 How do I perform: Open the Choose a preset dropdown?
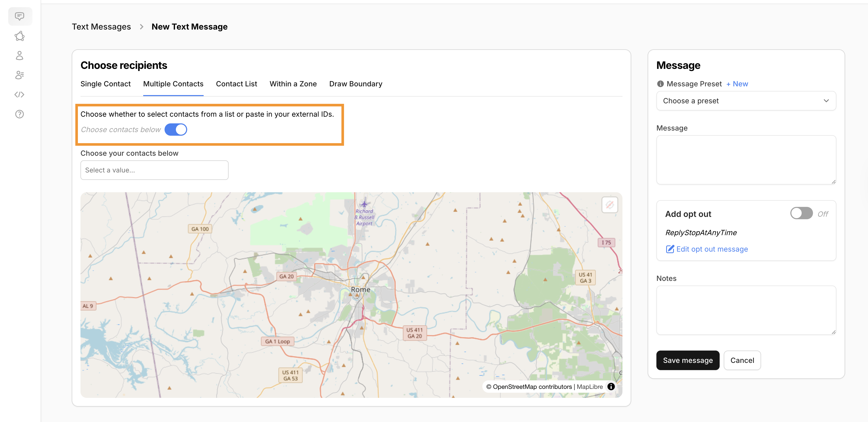[x=746, y=101]
